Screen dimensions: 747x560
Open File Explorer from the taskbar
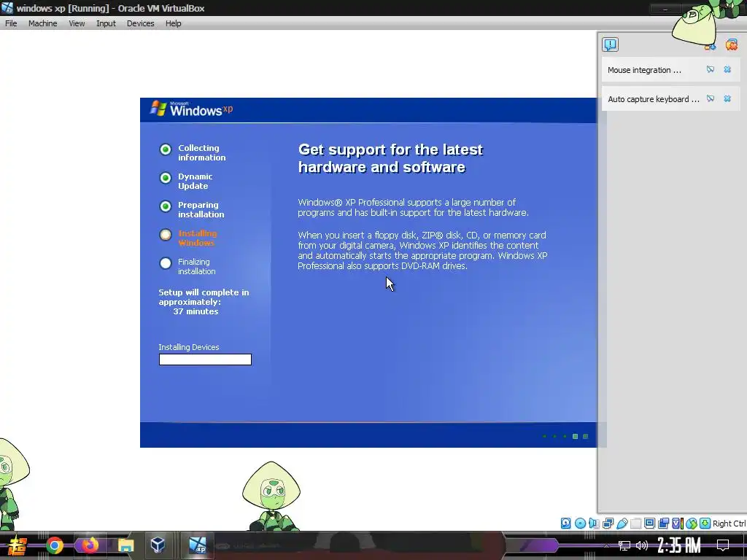(125, 545)
